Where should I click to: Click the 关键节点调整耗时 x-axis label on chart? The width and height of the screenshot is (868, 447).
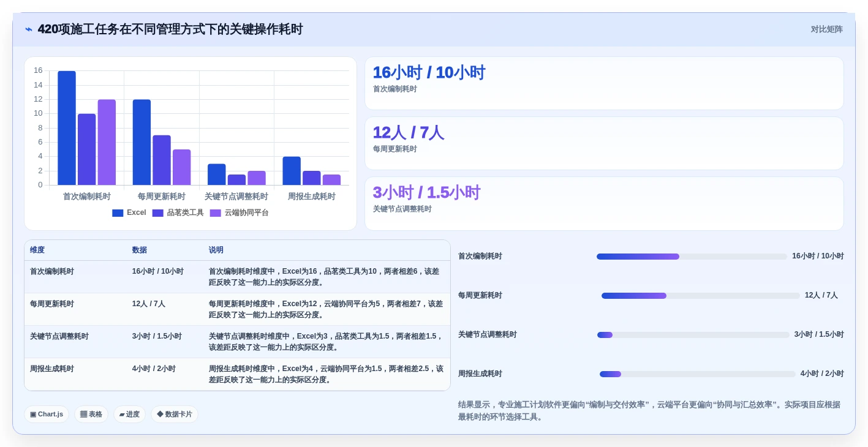[x=236, y=197]
